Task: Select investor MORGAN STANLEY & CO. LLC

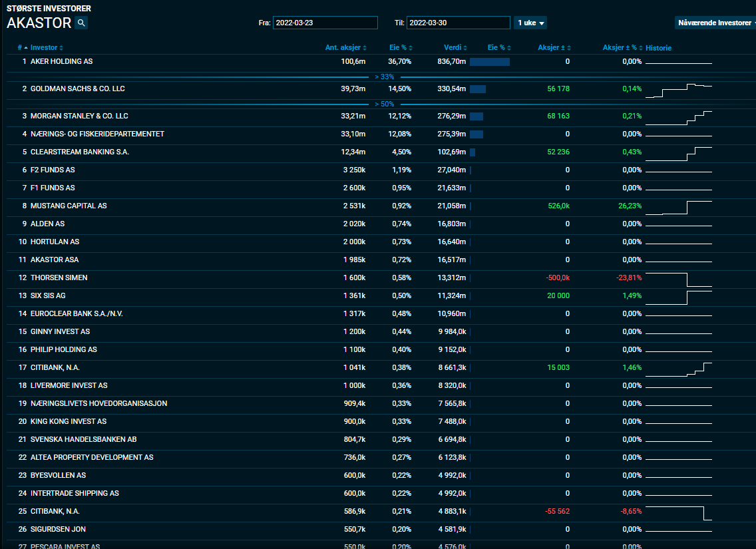Action: [x=79, y=116]
